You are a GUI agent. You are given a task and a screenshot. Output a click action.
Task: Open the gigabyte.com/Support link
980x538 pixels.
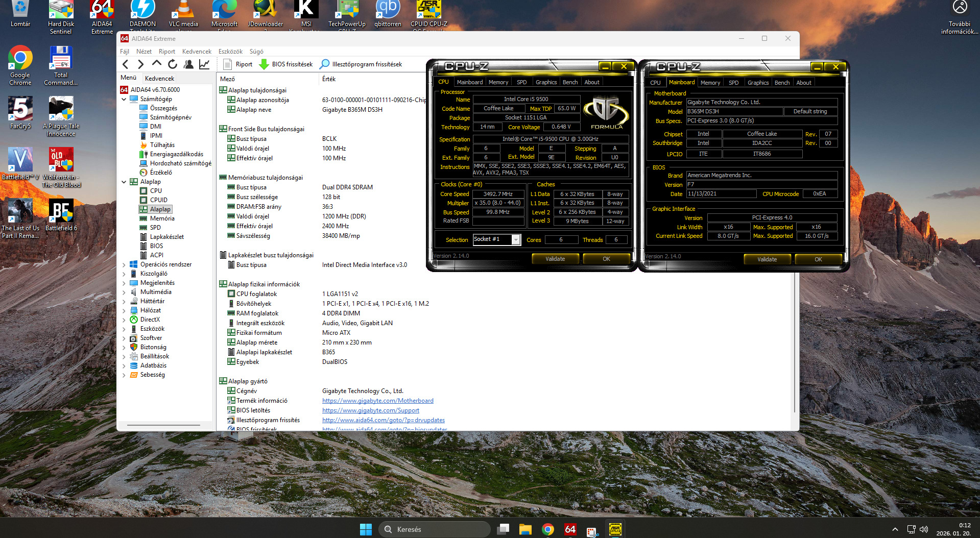(371, 410)
